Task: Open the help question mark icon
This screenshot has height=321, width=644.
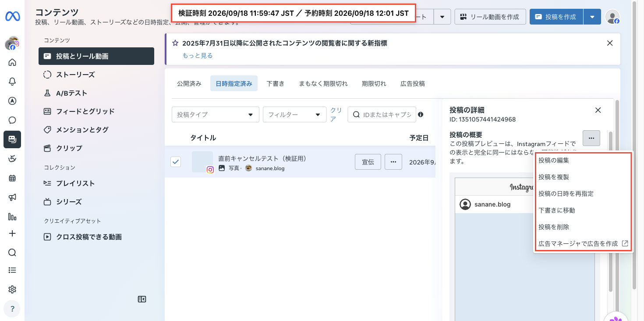Action: [x=12, y=309]
